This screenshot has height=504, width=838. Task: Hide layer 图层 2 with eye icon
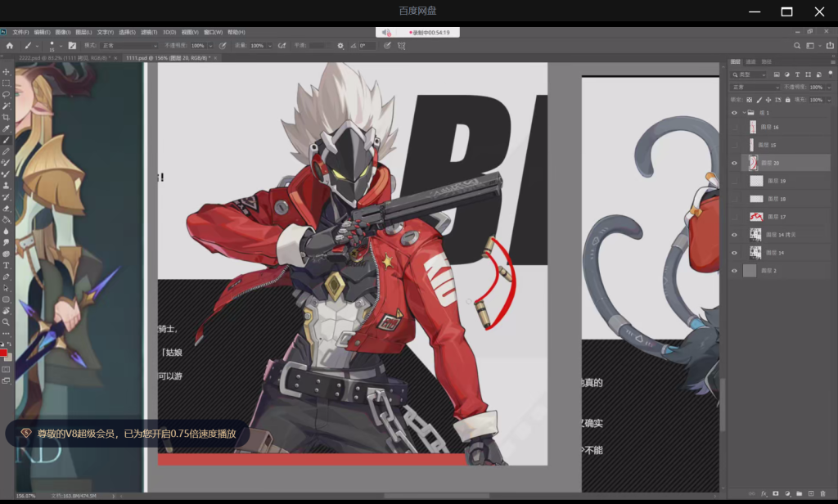pyautogui.click(x=734, y=271)
